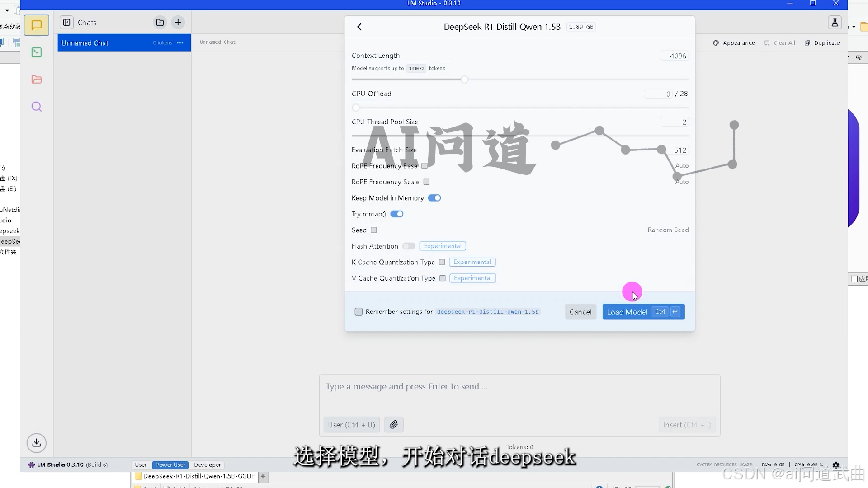
Task: Adjust the Context Length slider handle
Action: tap(464, 80)
